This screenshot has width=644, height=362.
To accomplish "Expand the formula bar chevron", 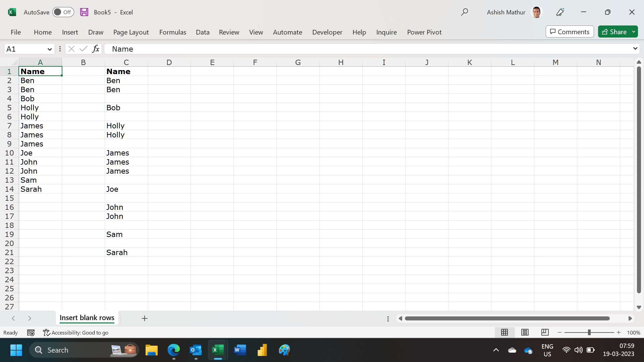I will 635,49.
